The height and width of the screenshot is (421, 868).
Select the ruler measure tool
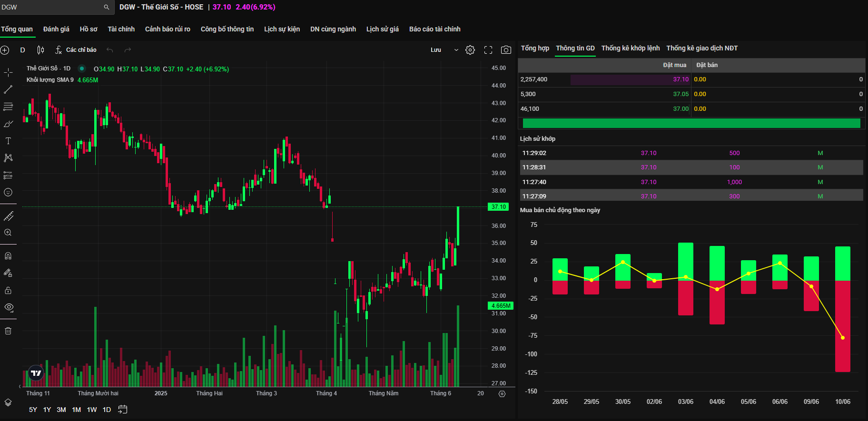(8, 216)
